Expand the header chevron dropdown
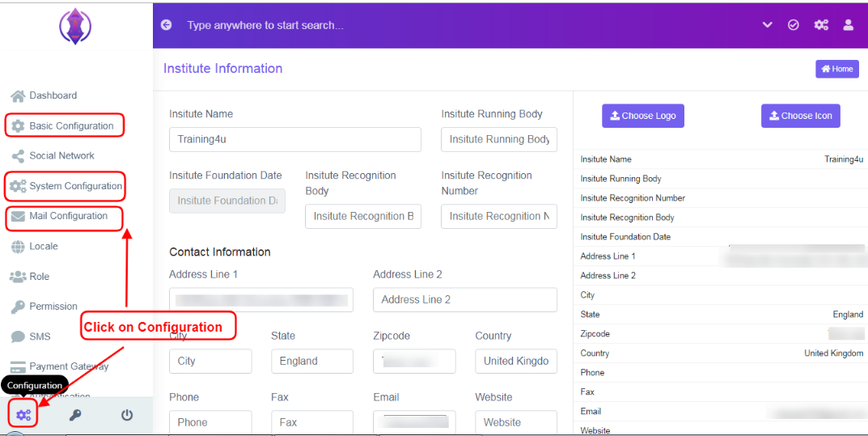The width and height of the screenshot is (868, 436). [x=767, y=25]
